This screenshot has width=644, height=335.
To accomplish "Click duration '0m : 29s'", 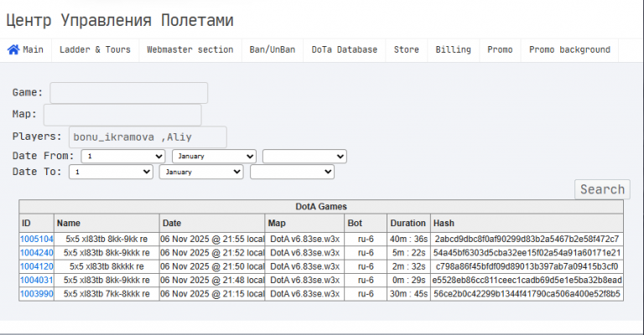I will click(x=408, y=280).
